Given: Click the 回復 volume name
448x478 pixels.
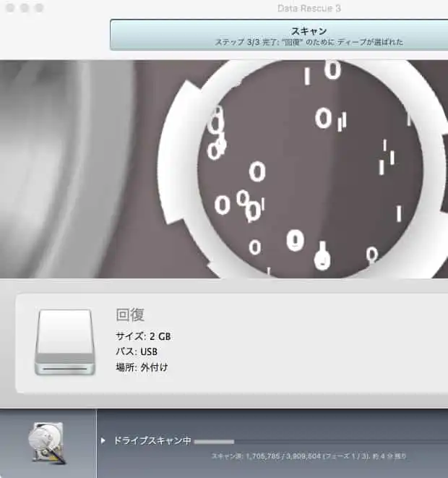Looking at the screenshot, I should point(130,315).
